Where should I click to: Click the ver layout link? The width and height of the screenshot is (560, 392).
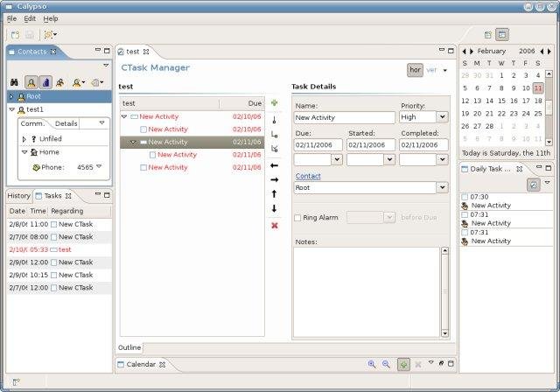(x=431, y=70)
